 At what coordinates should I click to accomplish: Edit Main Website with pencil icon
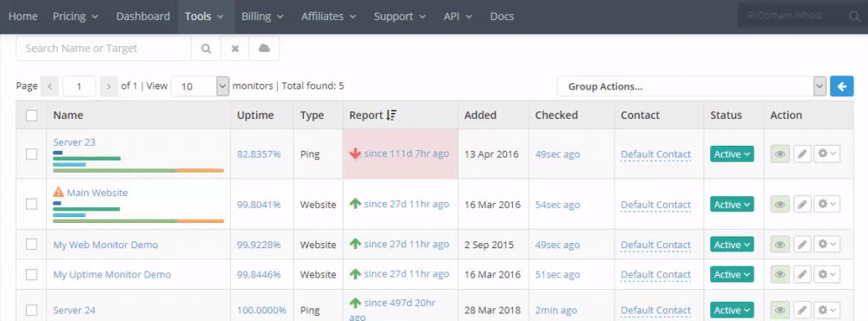click(802, 205)
